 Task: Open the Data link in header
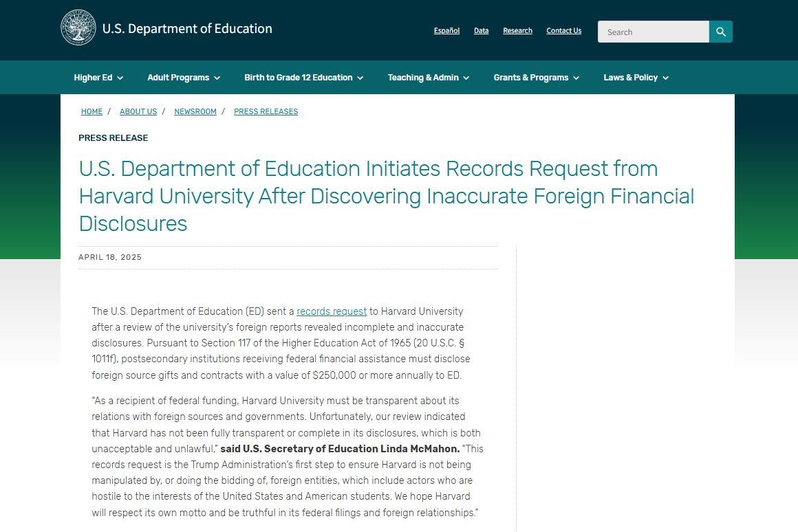tap(481, 30)
